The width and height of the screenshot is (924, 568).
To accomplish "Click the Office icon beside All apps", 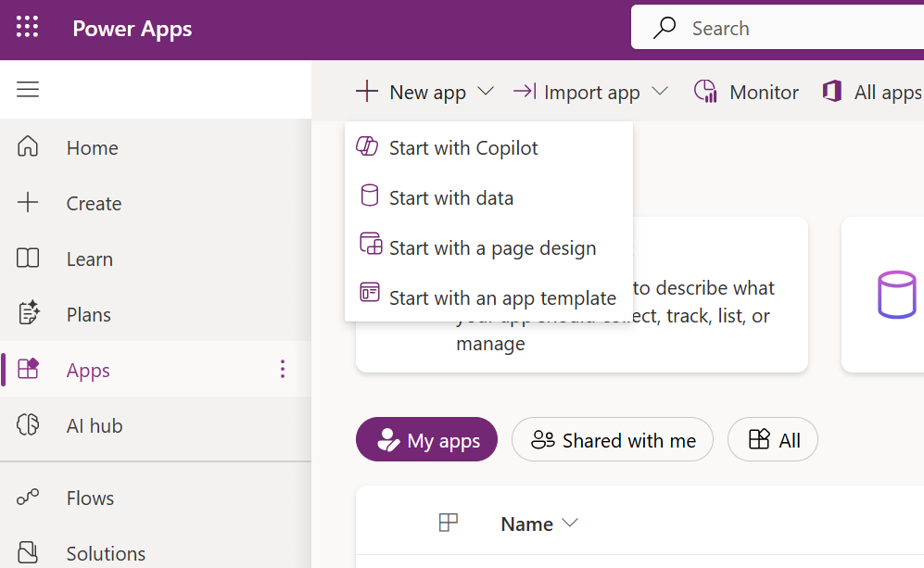I will pos(832,92).
